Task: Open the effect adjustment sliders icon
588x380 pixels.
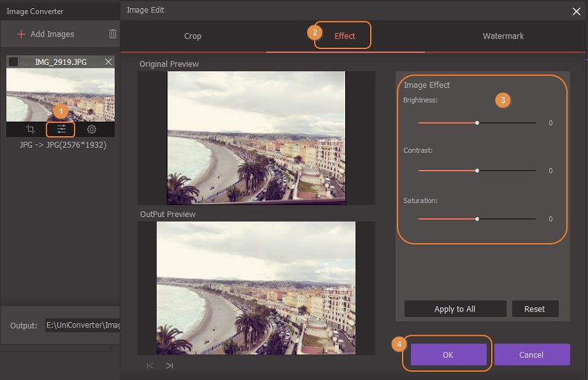Action: [61, 129]
